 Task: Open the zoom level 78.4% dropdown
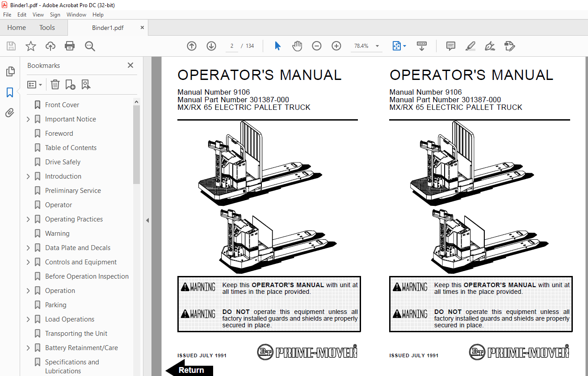pos(377,46)
